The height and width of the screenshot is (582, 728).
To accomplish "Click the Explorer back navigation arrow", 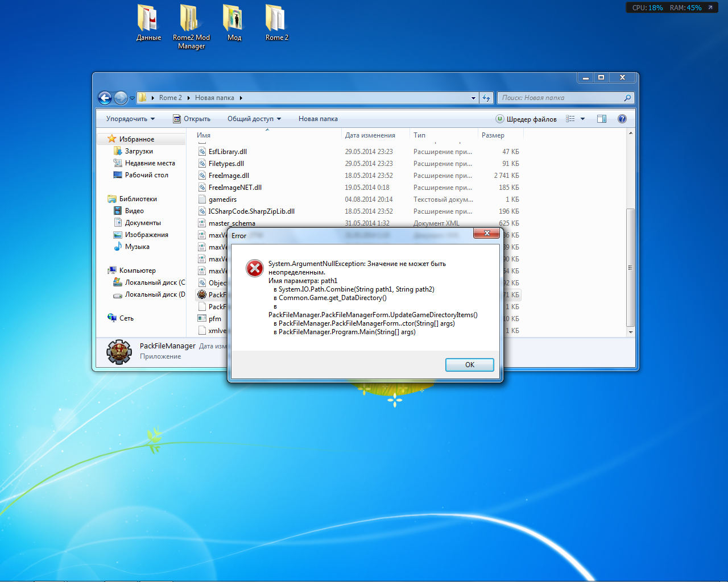I will click(x=105, y=98).
